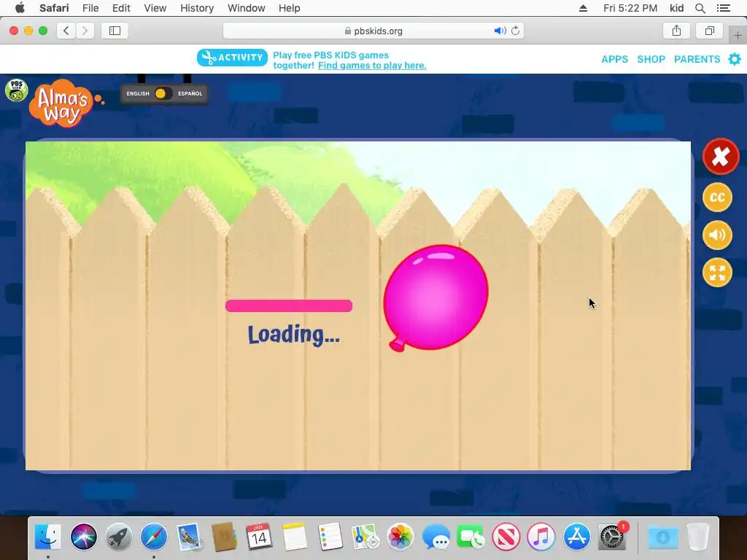This screenshot has width=747, height=560.
Task: Open the File menu
Action: pyautogui.click(x=90, y=8)
